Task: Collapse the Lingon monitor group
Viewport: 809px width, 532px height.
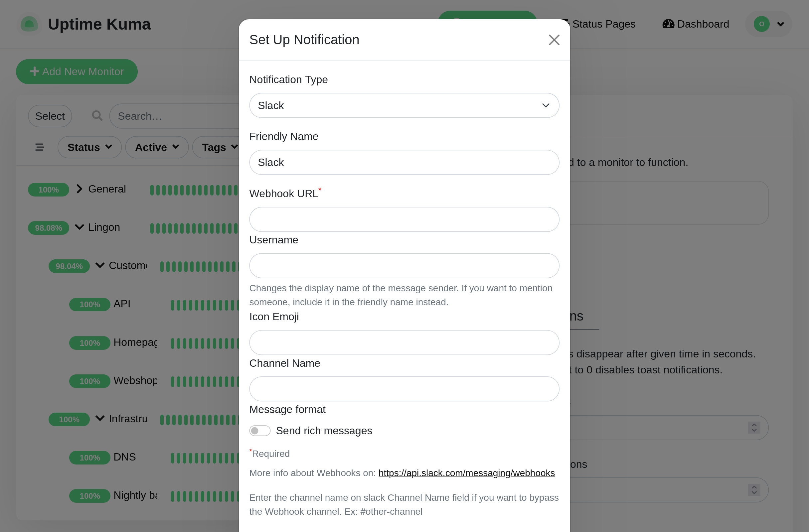Action: [x=79, y=227]
